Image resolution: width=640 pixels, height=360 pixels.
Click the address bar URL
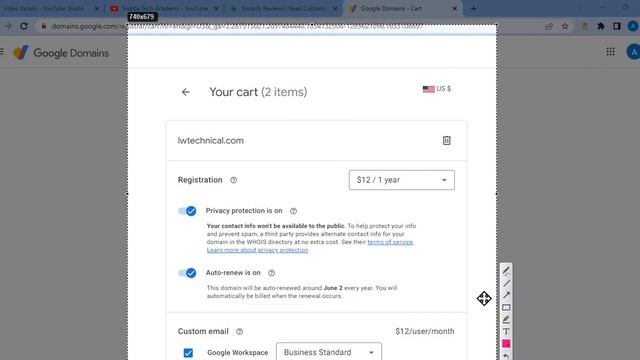[x=237, y=27]
